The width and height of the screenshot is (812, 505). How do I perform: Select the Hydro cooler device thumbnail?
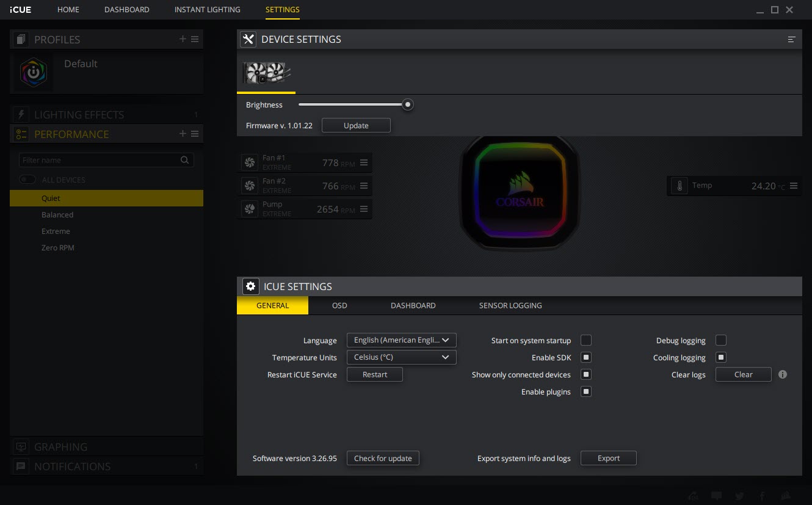point(266,73)
